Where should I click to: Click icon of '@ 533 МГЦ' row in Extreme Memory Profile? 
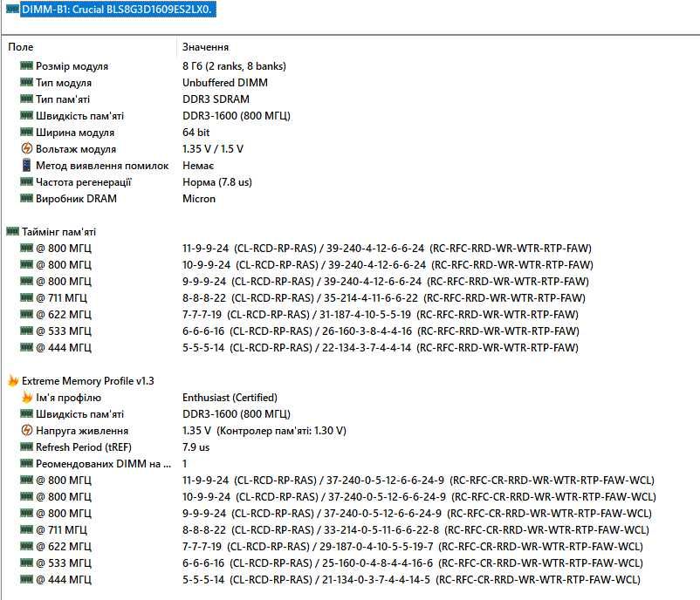click(27, 562)
